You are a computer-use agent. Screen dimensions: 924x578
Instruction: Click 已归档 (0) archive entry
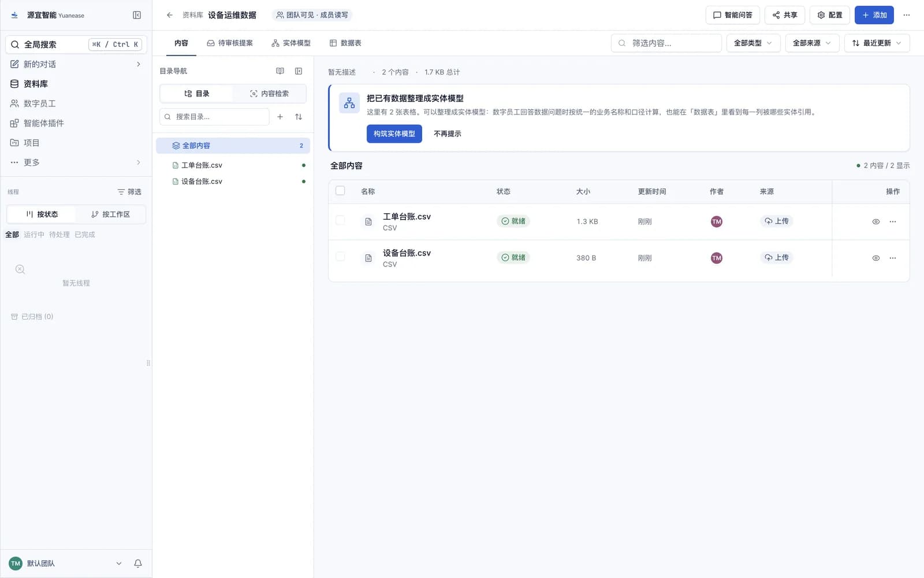click(x=32, y=317)
